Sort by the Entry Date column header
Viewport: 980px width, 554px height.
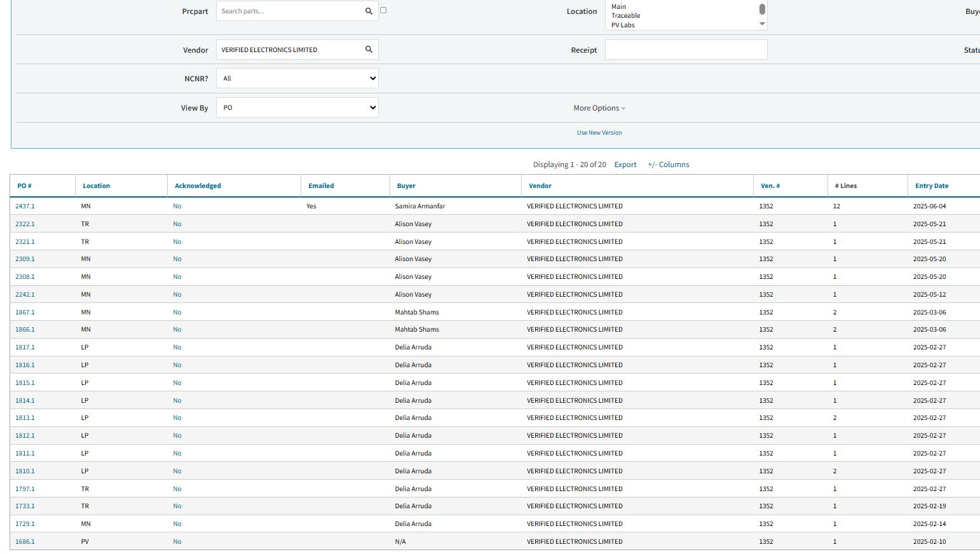(931, 186)
